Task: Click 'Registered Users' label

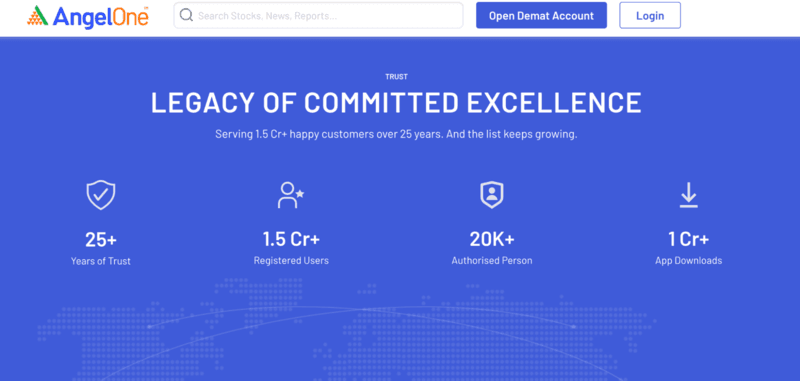Action: [x=291, y=261]
